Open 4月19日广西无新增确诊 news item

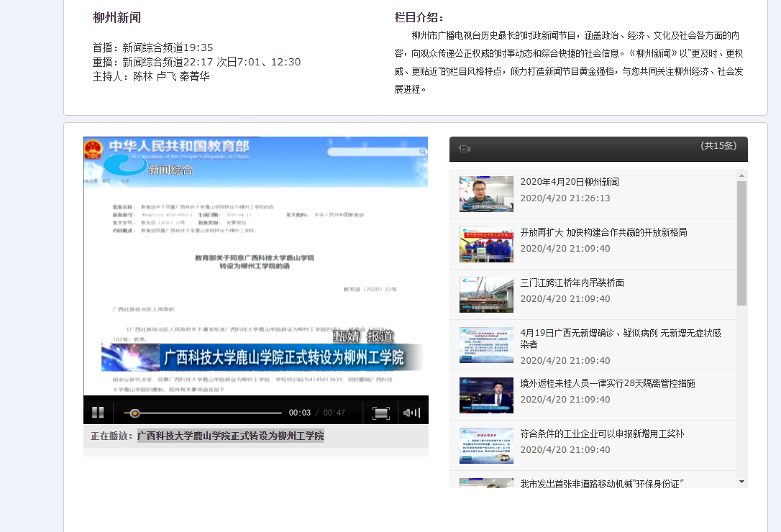click(621, 338)
